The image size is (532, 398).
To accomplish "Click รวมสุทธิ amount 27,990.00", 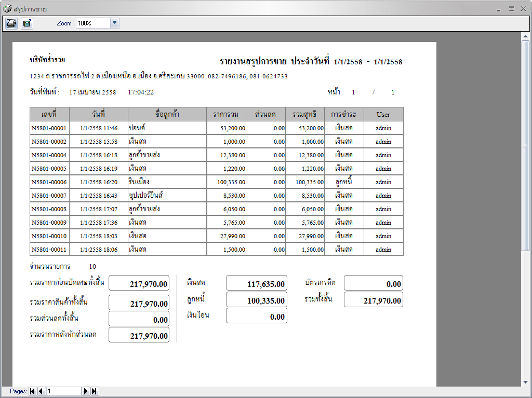I will coord(311,236).
